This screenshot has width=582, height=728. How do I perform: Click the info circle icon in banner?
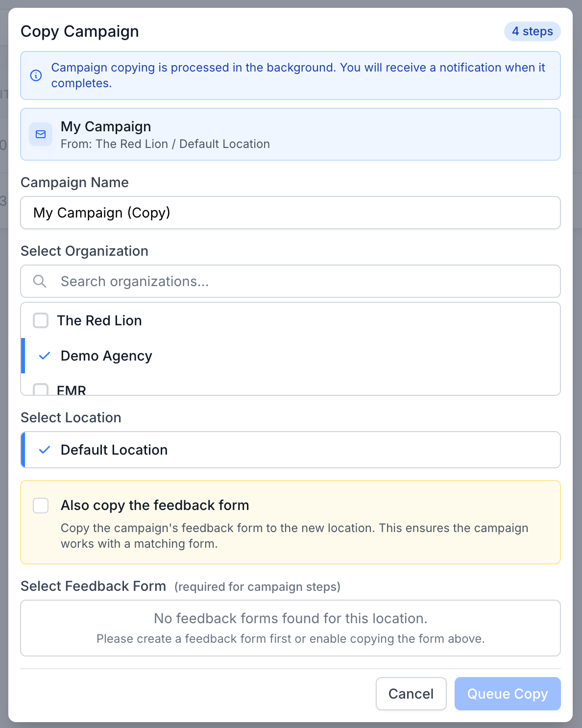[x=36, y=75]
